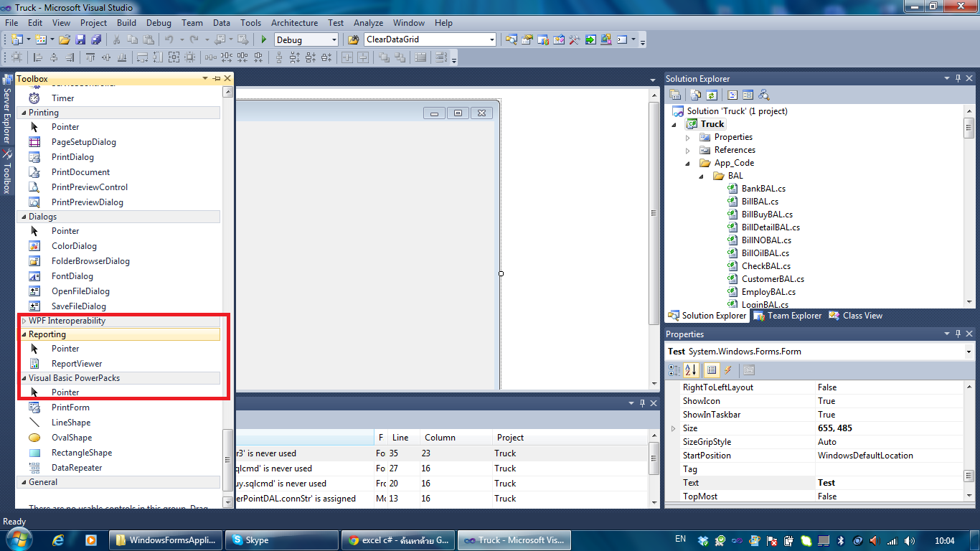Collapse the Dialogs group in Toolbox
The image size is (980, 551).
click(24, 217)
